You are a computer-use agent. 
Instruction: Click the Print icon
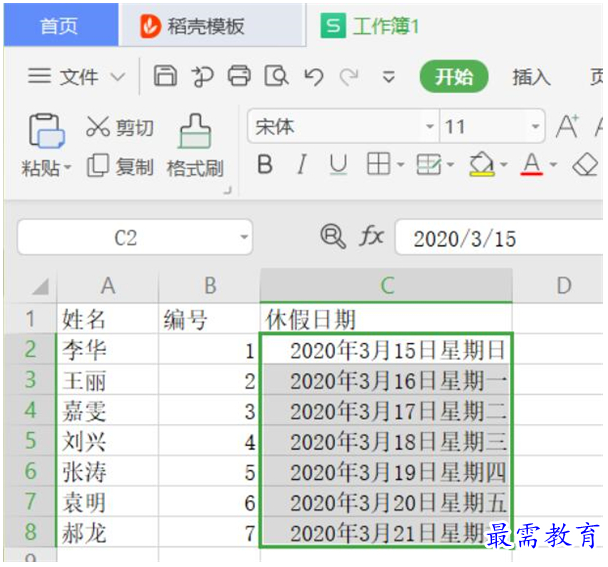pos(239,75)
